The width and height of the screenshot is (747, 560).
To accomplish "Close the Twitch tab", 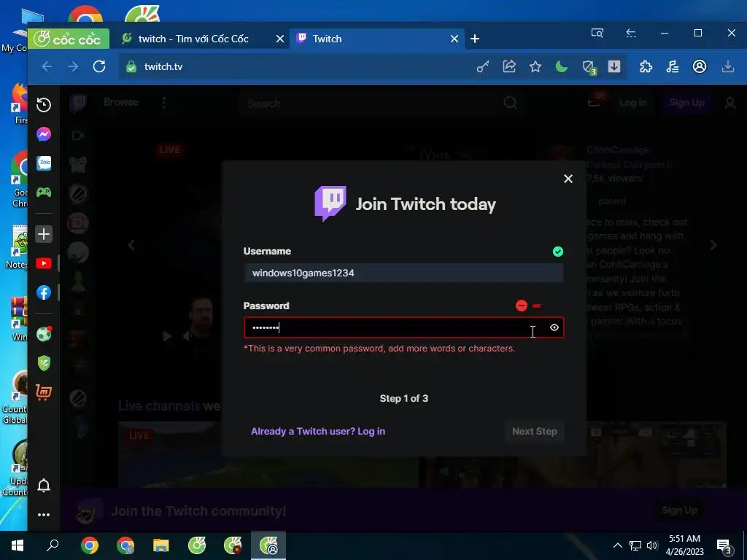I will [454, 39].
